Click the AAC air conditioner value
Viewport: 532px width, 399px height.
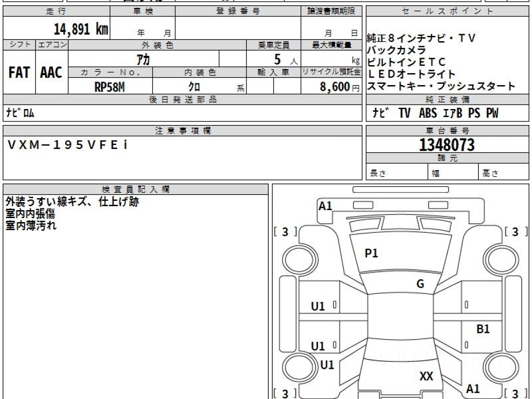coord(51,73)
